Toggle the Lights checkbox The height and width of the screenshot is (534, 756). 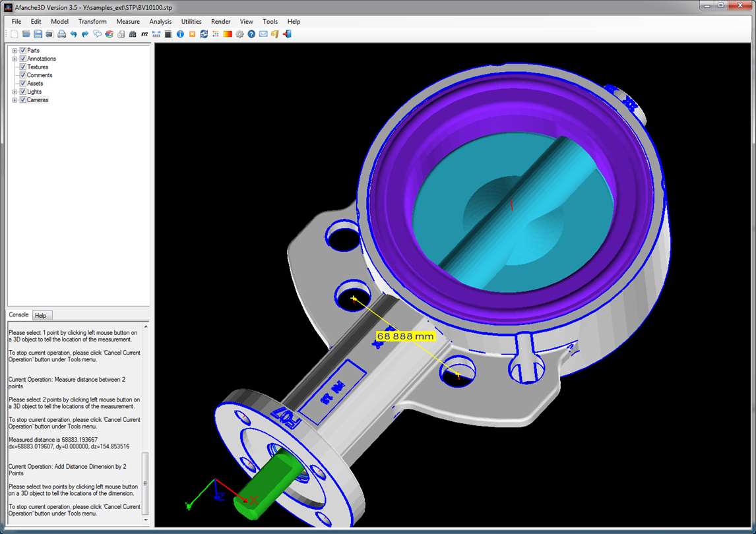point(22,91)
